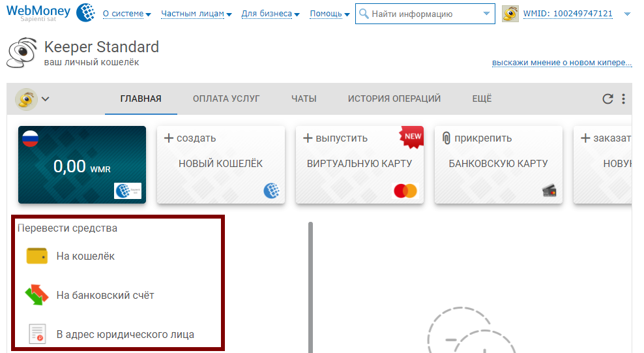This screenshot has height=353, width=644.
Task: Click the ваш личный кошелёк subtitle
Action: click(92, 63)
